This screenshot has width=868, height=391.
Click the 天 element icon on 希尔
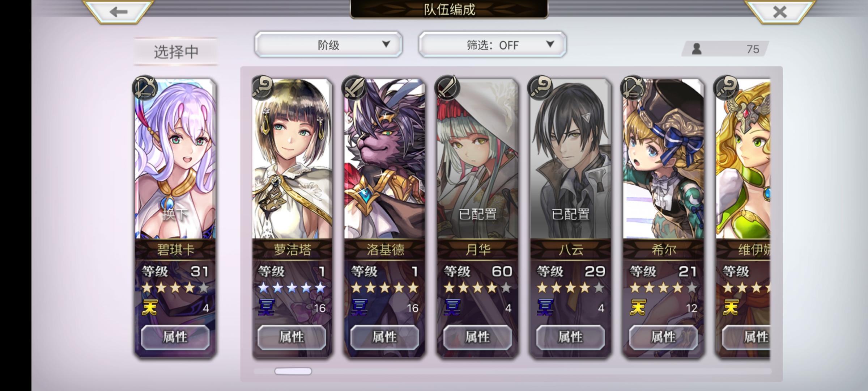coord(638,308)
